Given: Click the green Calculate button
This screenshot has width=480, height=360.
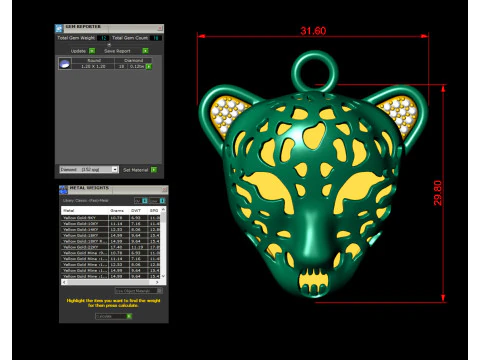Looking at the screenshot, I should point(129,316).
